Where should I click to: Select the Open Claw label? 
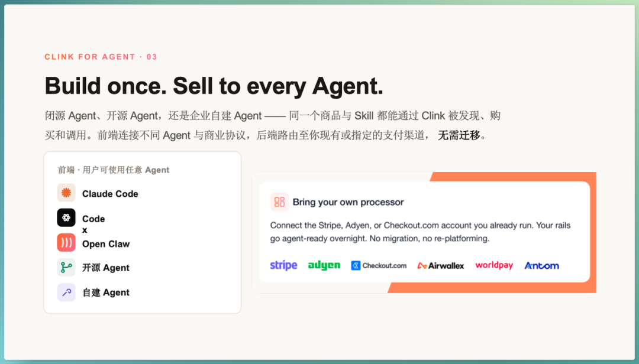106,244
